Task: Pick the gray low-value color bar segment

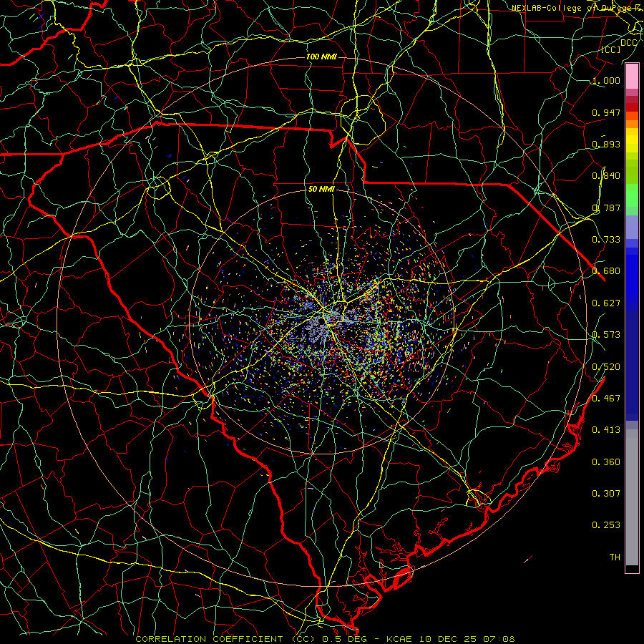Action: [632, 497]
